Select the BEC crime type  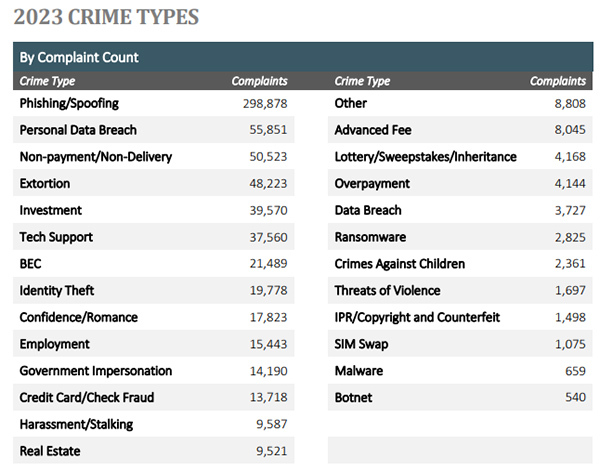[32, 264]
